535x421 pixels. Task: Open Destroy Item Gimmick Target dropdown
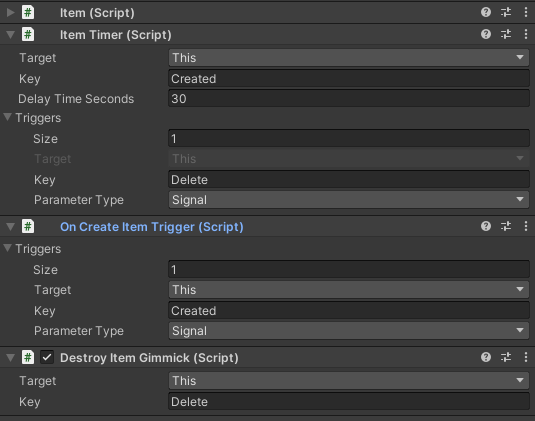point(349,381)
